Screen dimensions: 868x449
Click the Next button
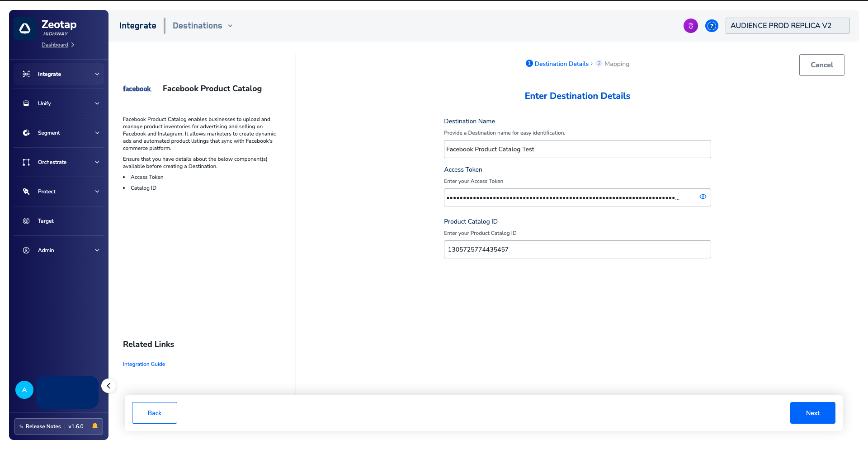[812, 413]
